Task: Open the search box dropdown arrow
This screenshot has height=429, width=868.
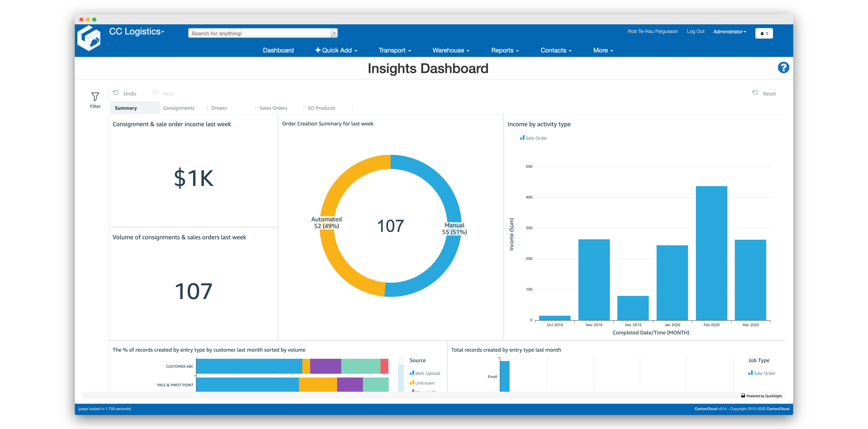Action: [x=334, y=33]
